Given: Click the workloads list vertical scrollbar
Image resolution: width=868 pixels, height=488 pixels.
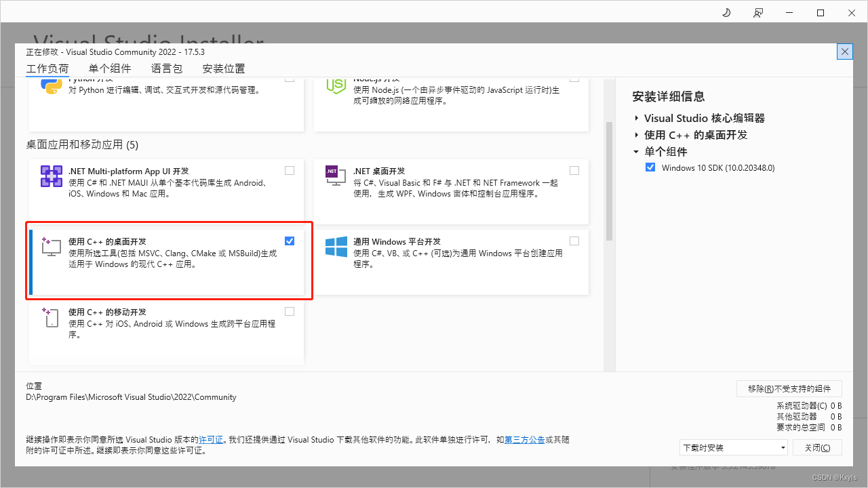Looking at the screenshot, I should pos(609,182).
